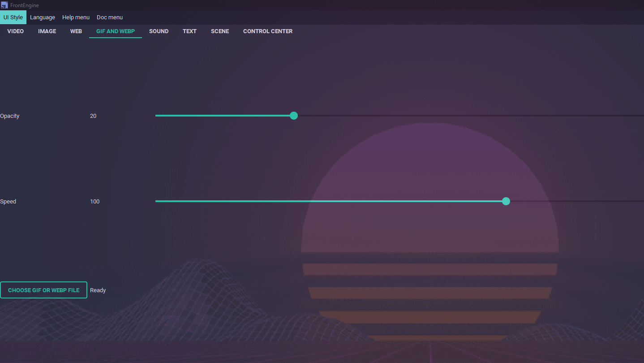The image size is (644, 363).
Task: Click the Ready status text
Action: click(98, 290)
